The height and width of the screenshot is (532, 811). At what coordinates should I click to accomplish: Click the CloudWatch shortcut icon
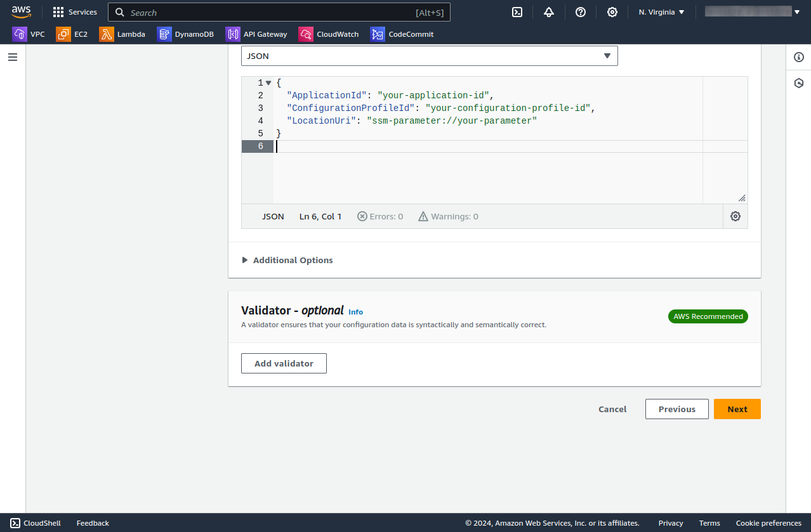click(x=306, y=34)
